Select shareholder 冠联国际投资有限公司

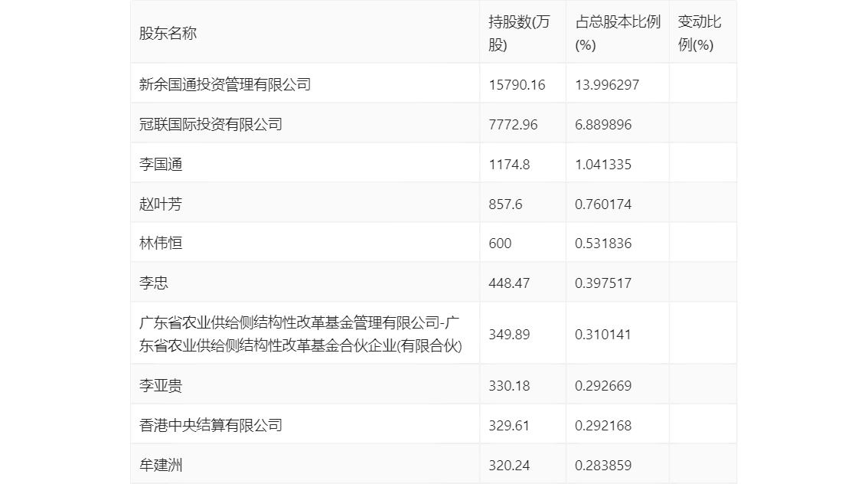210,125
